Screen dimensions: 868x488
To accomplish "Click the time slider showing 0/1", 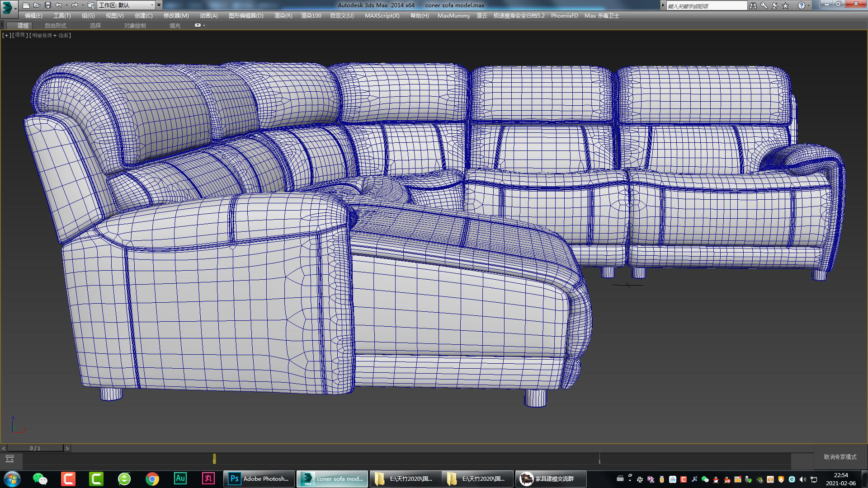I will coord(35,448).
